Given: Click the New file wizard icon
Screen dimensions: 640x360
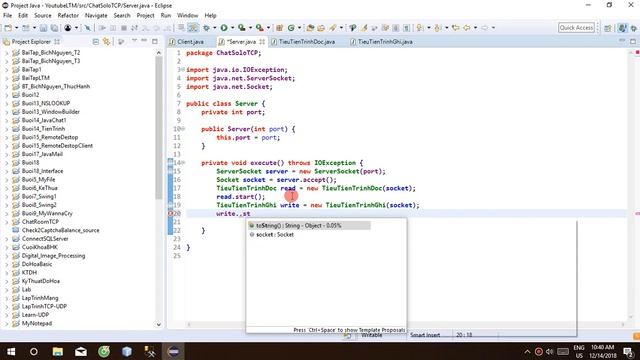Looking at the screenshot, I should coord(8,28).
